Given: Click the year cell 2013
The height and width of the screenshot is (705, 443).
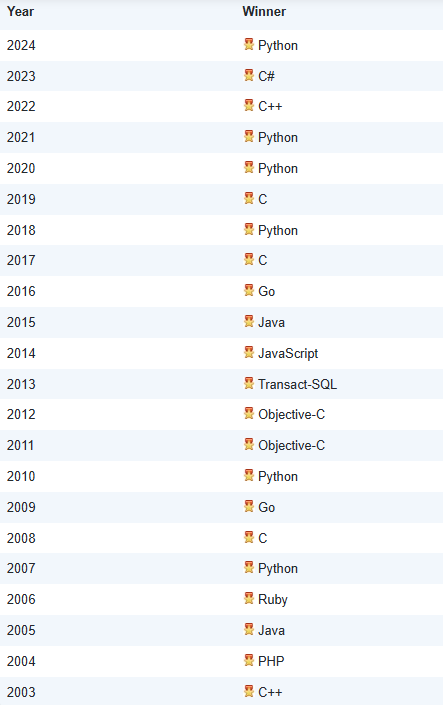Looking at the screenshot, I should [x=21, y=384].
